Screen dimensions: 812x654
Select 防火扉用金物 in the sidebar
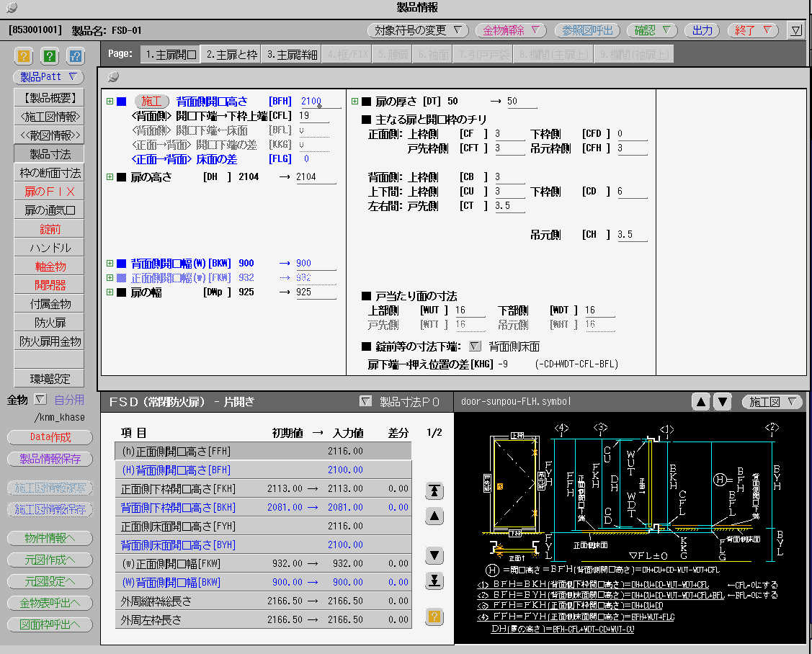pos(50,341)
